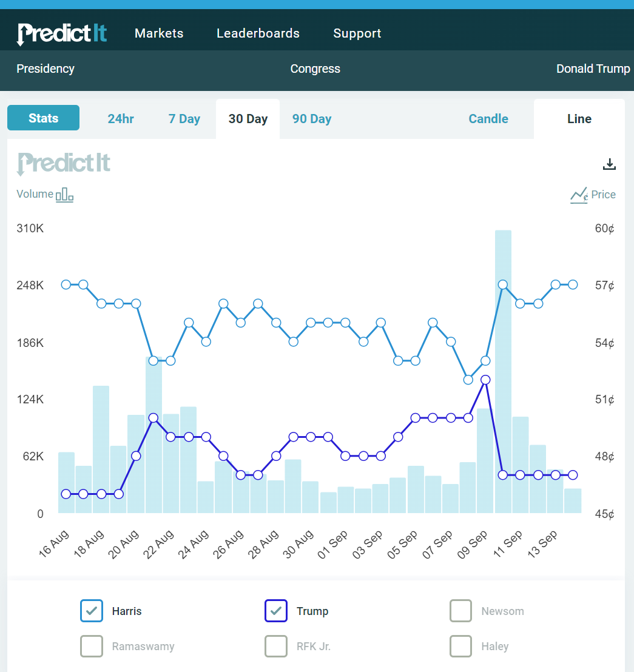
Task: Check the Ramaswamy checkbox
Action: coord(92,646)
